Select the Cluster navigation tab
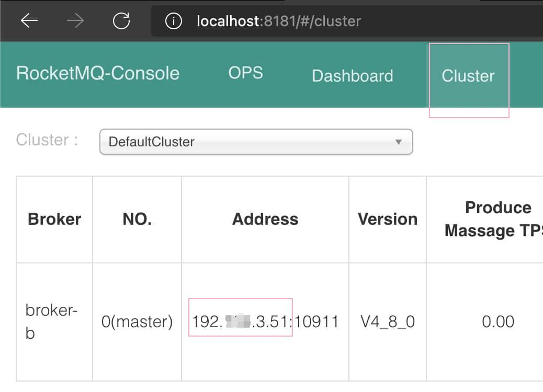Screen dimensions: 543x392 468,76
